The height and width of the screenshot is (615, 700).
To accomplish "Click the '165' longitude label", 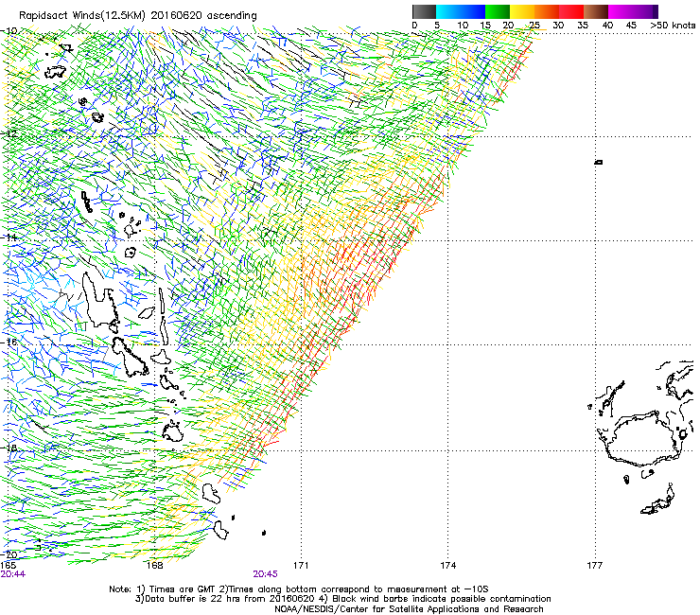I will (8, 566).
